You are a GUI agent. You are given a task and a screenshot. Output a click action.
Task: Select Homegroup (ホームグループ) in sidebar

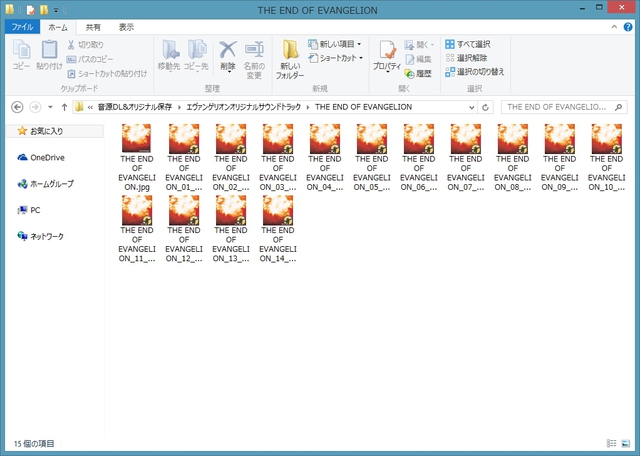coord(50,184)
